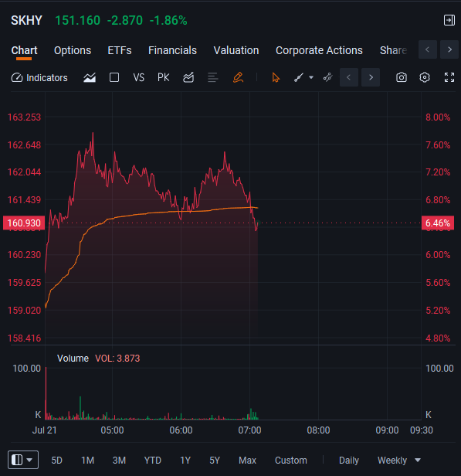Click the 163.253 price axis label

click(24, 117)
